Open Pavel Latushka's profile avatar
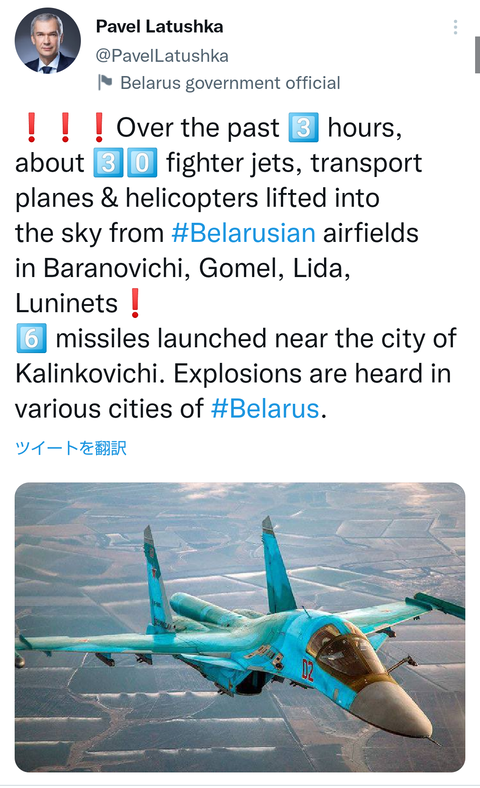 click(x=48, y=41)
